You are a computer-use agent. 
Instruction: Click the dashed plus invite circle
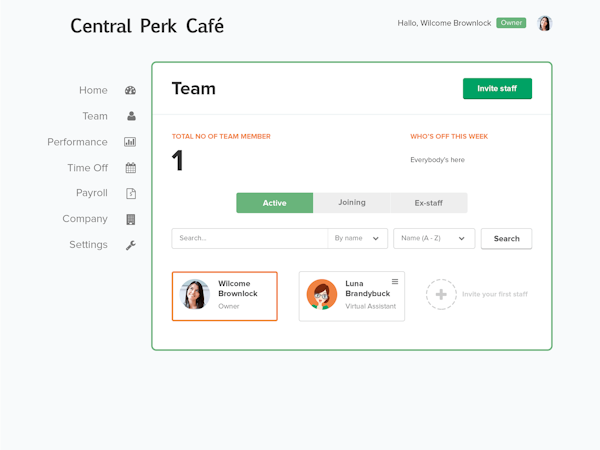coord(441,294)
